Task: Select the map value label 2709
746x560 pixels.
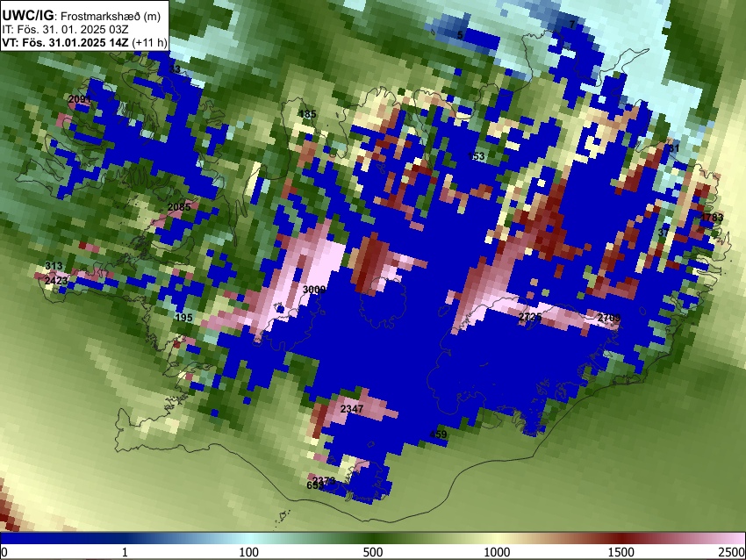Action: pyautogui.click(x=609, y=318)
